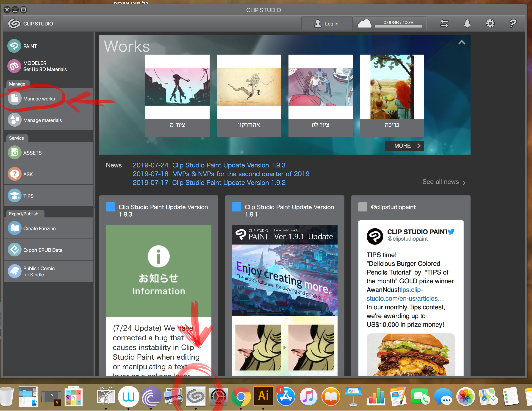Image resolution: width=532 pixels, height=411 pixels.
Task: Click MORE to show more works
Action: (x=404, y=146)
